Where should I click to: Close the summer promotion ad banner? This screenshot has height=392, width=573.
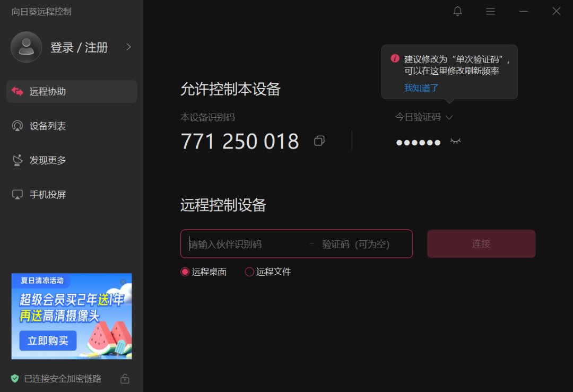pyautogui.click(x=124, y=281)
